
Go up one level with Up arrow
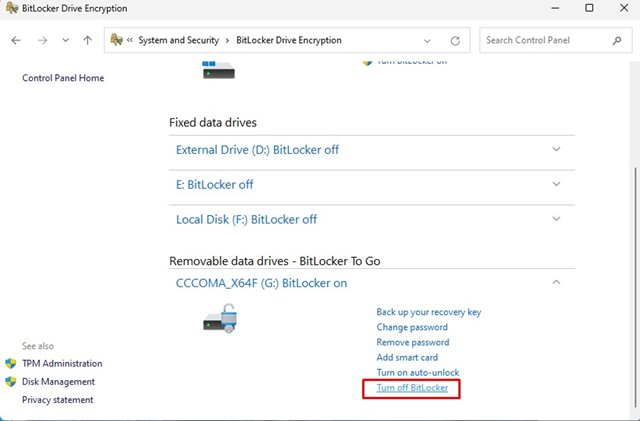(x=89, y=41)
